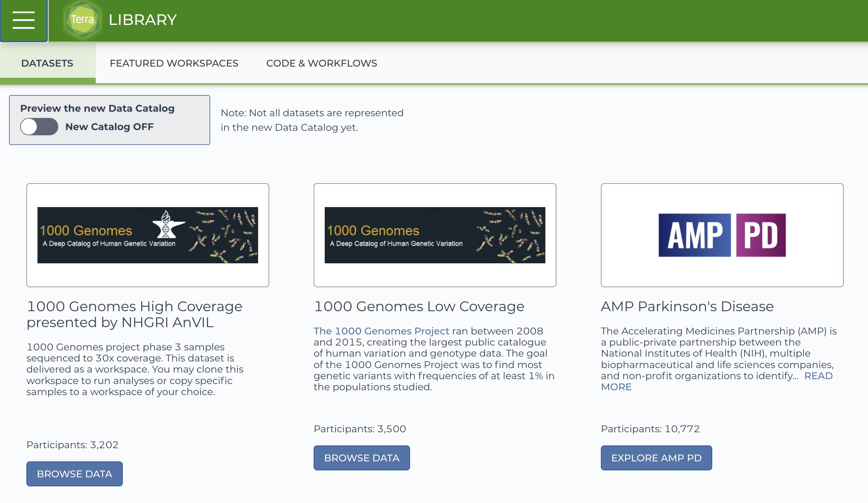Click 1000 Genomes High Coverage NHGRI AnVIL title
Screen dimensions: 868x503
[134, 314]
